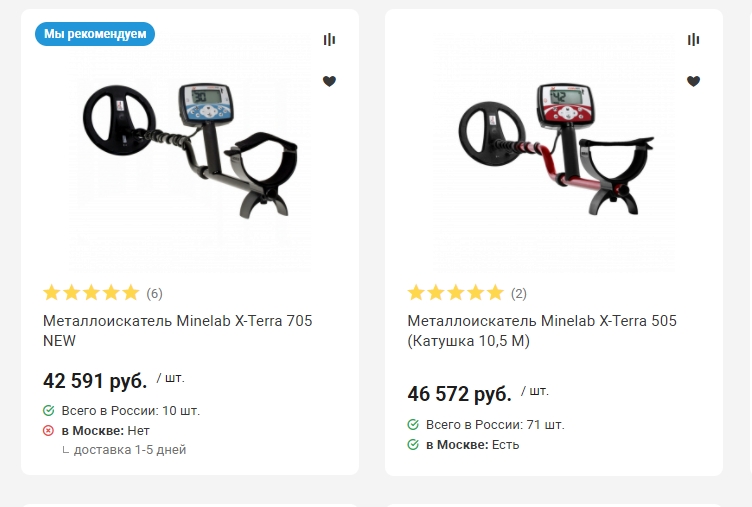Click the Мы рекомендуем badge

click(95, 34)
